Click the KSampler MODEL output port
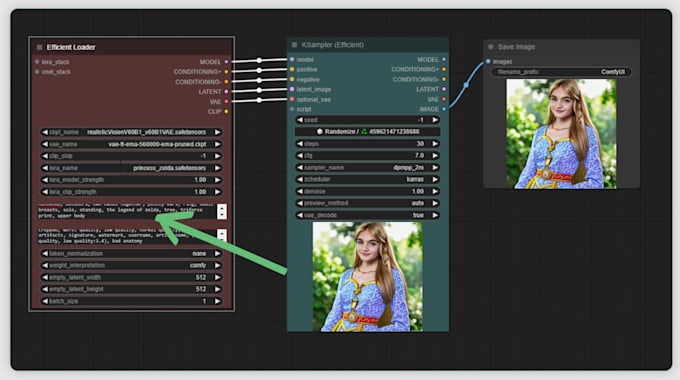This screenshot has width=680, height=380. click(444, 59)
